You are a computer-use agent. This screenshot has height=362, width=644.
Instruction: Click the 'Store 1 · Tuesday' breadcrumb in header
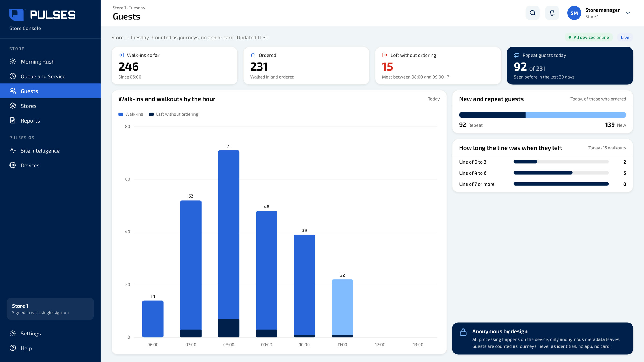click(x=129, y=8)
